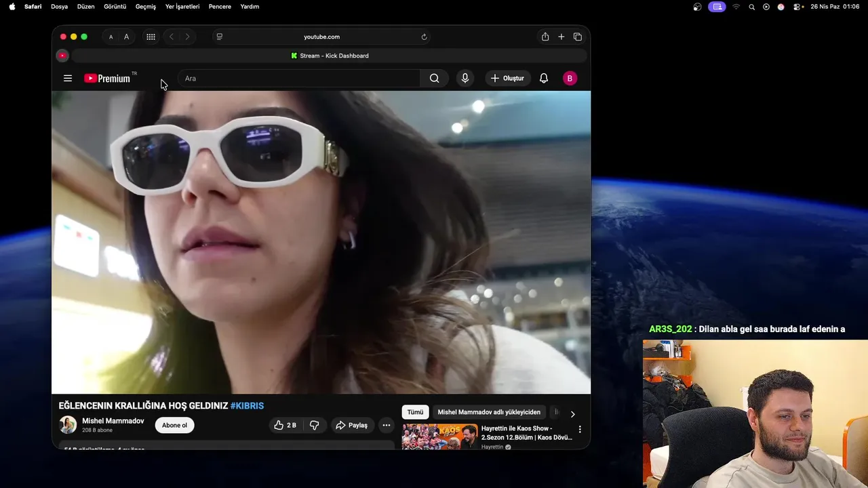Open the YouTube hamburger guide menu

pos(68,78)
